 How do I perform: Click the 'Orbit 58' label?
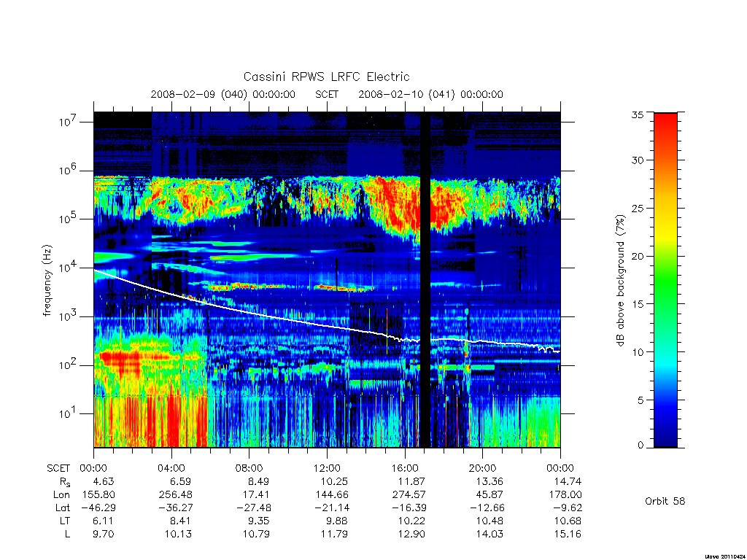click(x=665, y=501)
